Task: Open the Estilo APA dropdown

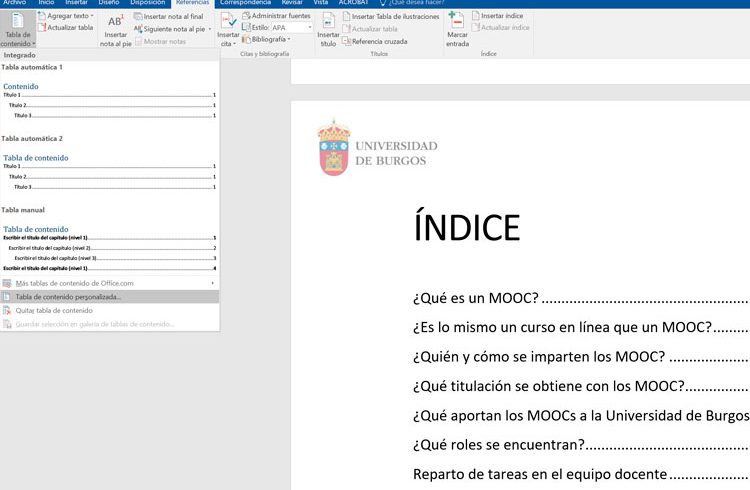Action: pos(309,28)
